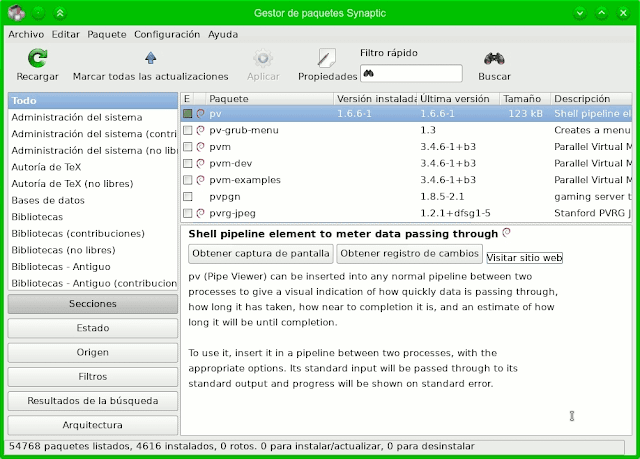Open the Ayuda menu
Viewport: 640px width, 459px height.
click(x=223, y=34)
